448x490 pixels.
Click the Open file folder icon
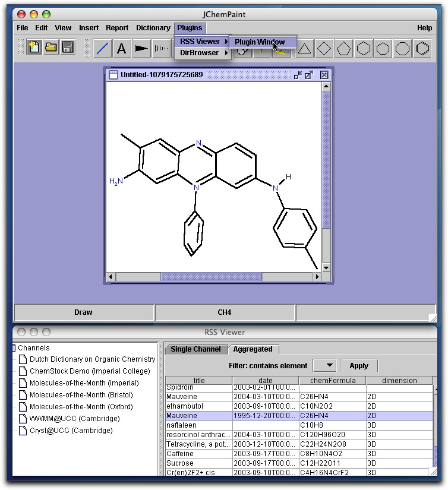tap(51, 48)
